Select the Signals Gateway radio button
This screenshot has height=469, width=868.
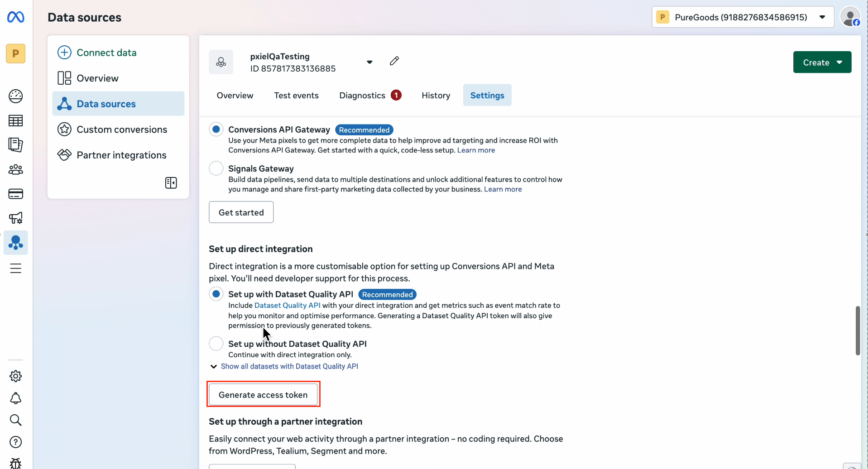(x=216, y=168)
